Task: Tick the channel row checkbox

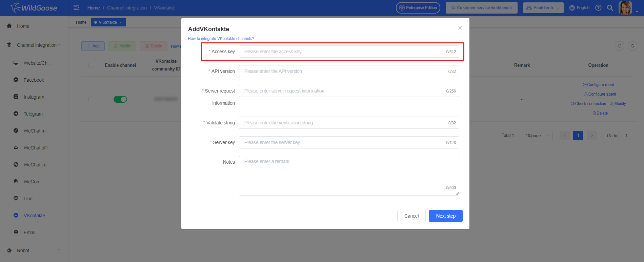Action: coord(91,99)
